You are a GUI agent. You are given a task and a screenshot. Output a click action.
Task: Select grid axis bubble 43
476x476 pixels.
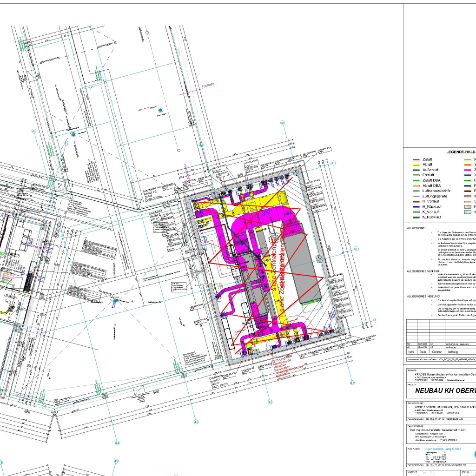coord(196,422)
